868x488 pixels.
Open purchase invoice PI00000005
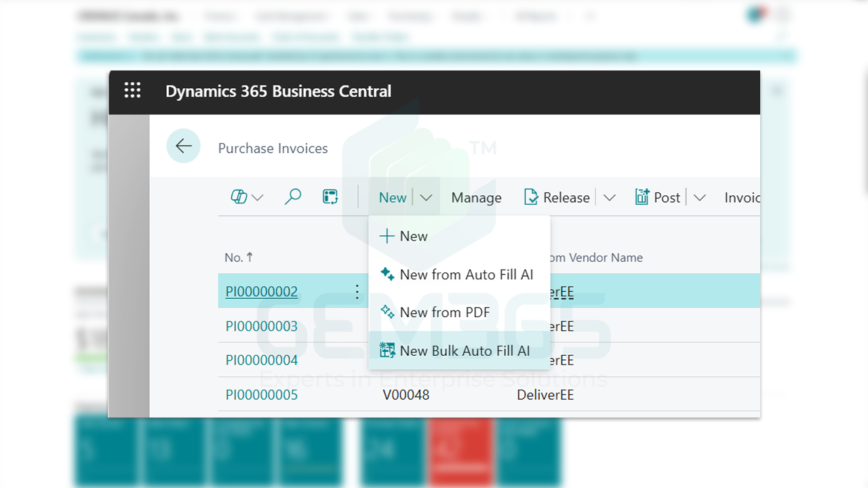pos(262,395)
